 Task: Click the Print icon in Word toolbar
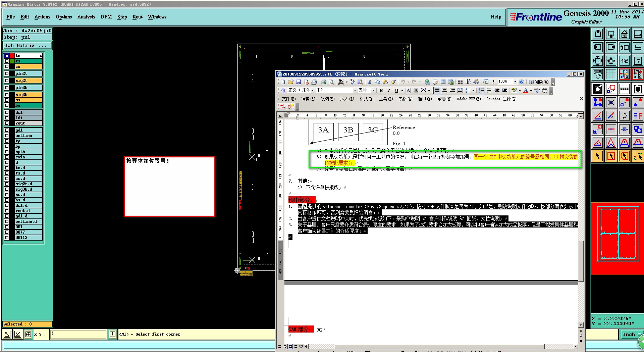(323, 82)
